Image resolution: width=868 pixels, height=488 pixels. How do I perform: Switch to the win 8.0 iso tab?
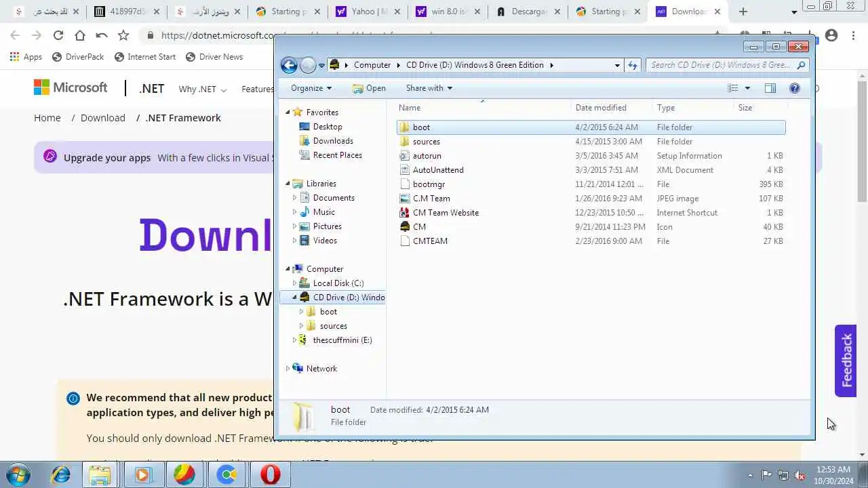[448, 12]
